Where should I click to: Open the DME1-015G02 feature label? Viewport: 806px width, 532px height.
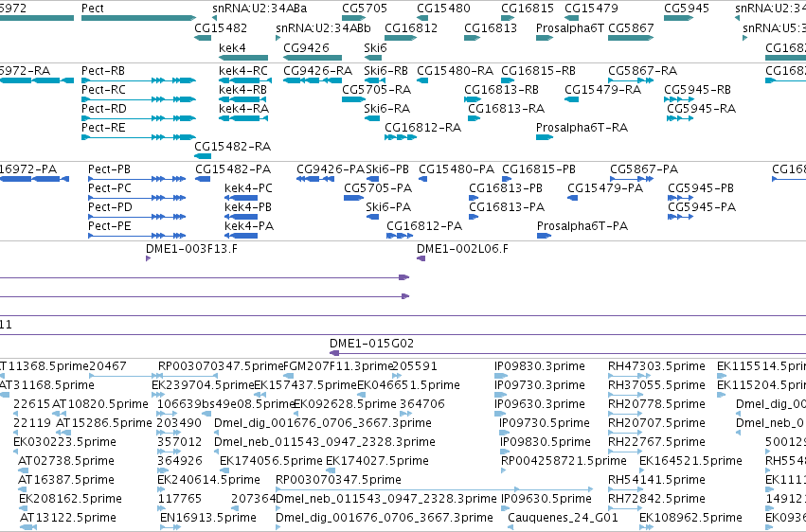click(371, 343)
